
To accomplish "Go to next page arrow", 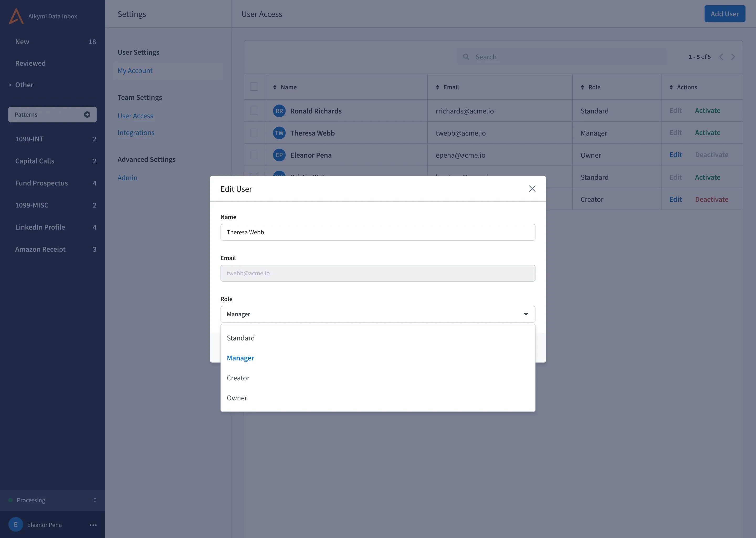I will click(x=733, y=57).
